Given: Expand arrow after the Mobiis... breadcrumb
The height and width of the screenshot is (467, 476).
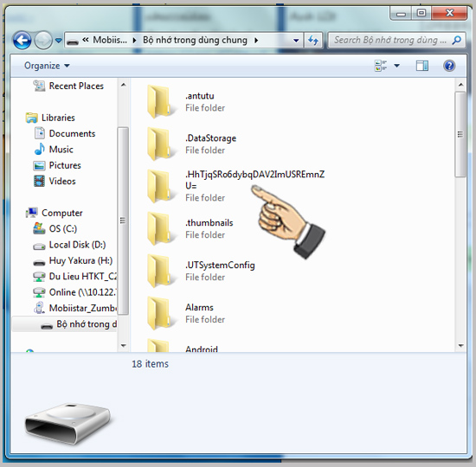Looking at the screenshot, I should coord(134,41).
